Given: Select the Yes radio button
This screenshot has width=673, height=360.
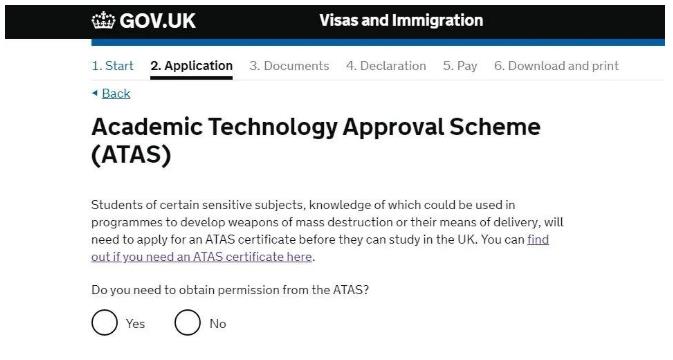Looking at the screenshot, I should tap(104, 323).
